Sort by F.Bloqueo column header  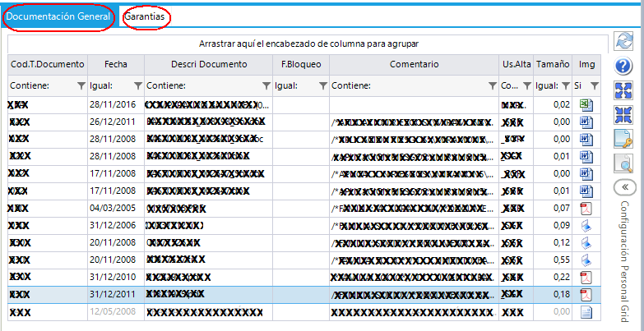click(x=301, y=64)
